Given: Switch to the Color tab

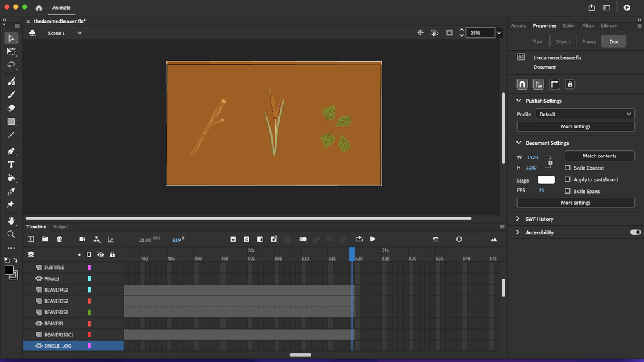Looking at the screenshot, I should tap(569, 25).
